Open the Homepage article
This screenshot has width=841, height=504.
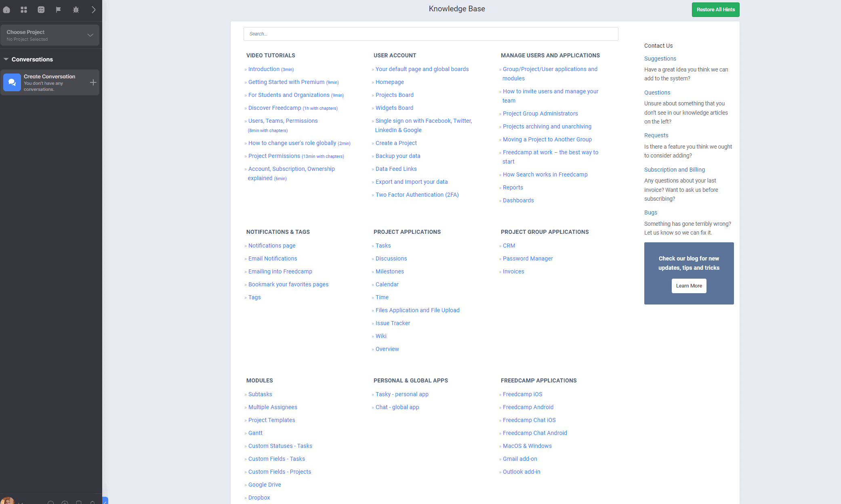(389, 82)
